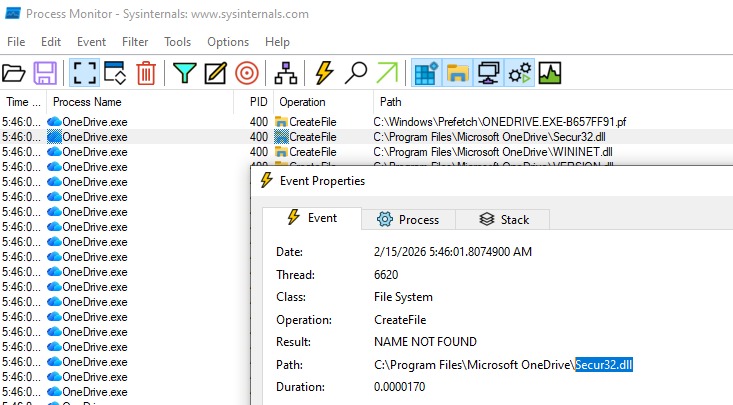Open the Highlight pencil icon
Screen dimensions: 733x405
point(215,72)
